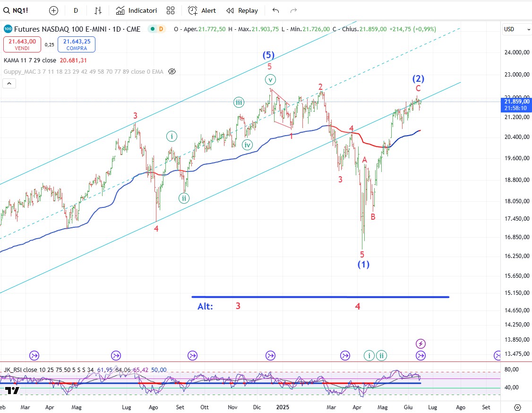
Task: Select the Guppy_MAC indicator legend
Action: point(84,72)
